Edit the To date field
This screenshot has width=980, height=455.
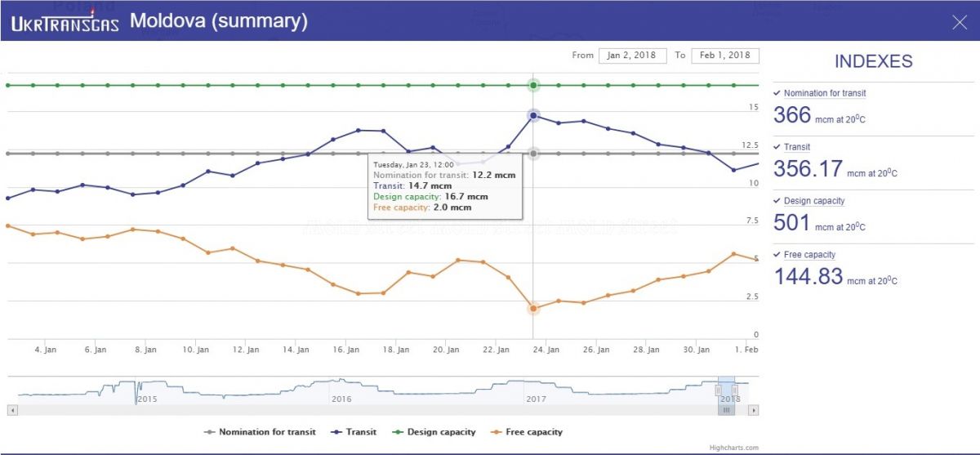click(725, 56)
